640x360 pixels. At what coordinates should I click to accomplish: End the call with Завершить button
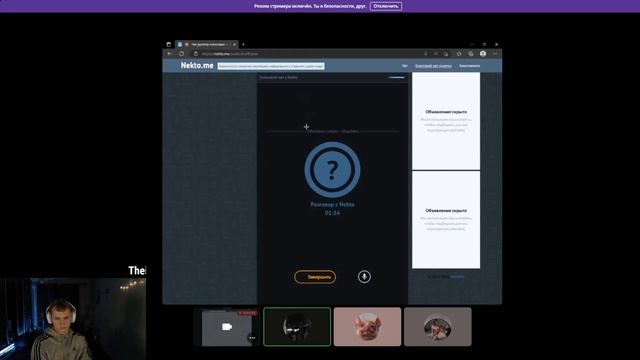coord(315,277)
